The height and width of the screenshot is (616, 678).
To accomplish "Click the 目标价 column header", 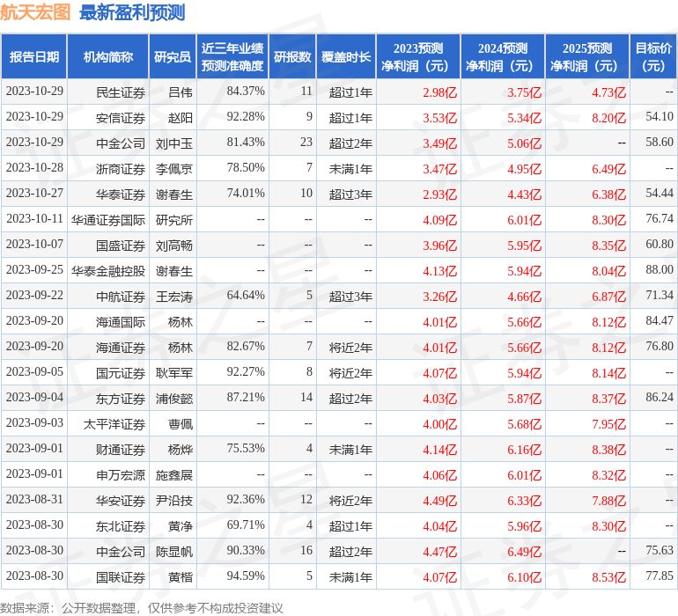I will click(653, 56).
